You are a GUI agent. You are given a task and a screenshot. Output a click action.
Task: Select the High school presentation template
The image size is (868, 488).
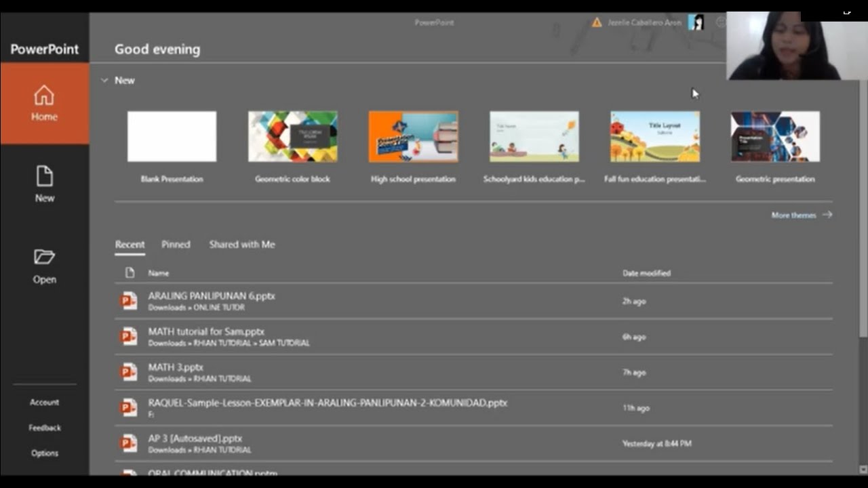(x=413, y=136)
